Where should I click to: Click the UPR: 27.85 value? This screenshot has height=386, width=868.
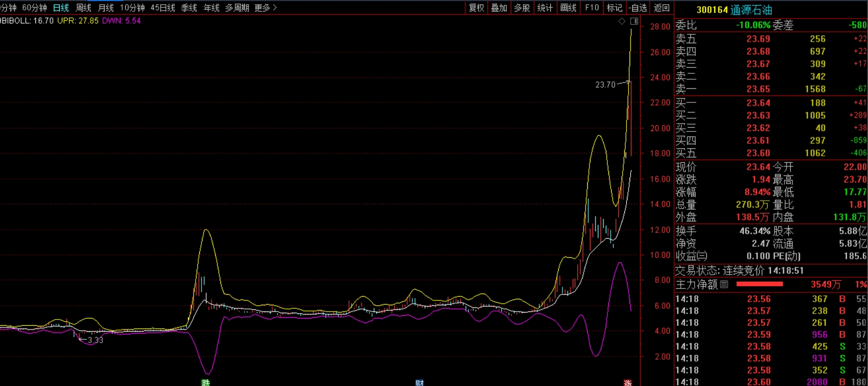coord(78,21)
